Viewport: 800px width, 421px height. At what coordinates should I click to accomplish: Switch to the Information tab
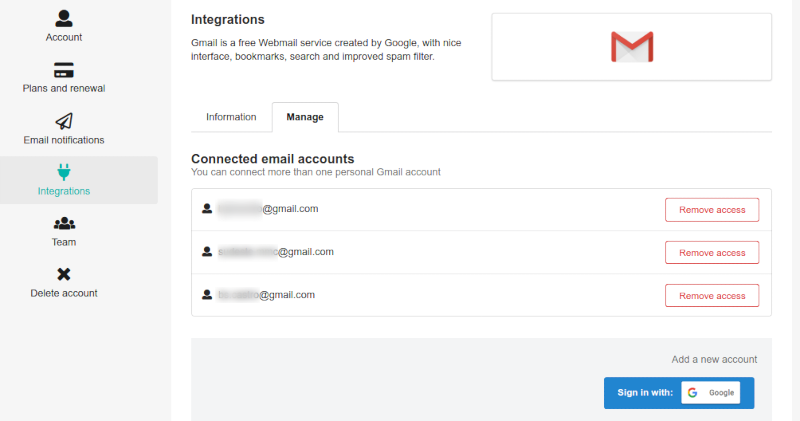pos(231,117)
